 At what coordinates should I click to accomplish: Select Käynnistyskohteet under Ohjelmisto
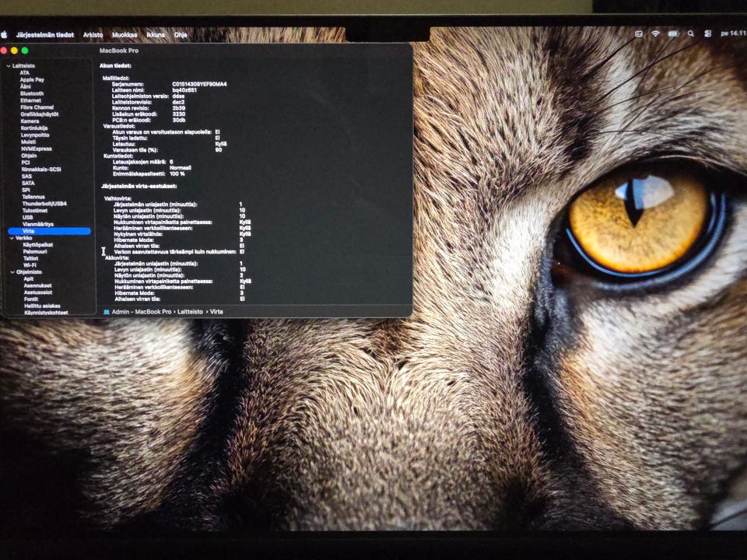(46, 313)
